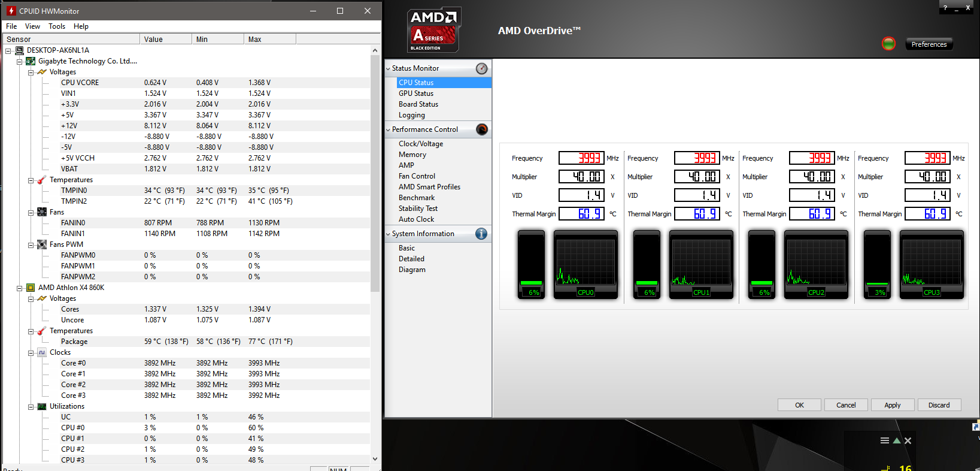Image resolution: width=980 pixels, height=471 pixels.
Task: Click the System Information info icon
Action: pos(481,234)
